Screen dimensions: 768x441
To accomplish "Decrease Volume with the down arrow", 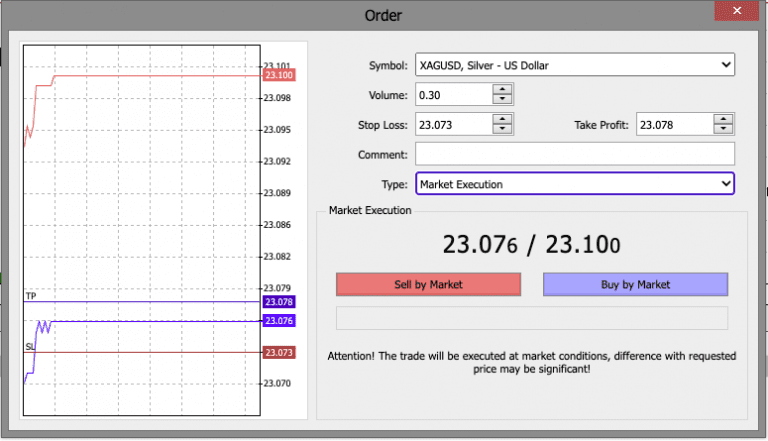I will coord(501,101).
